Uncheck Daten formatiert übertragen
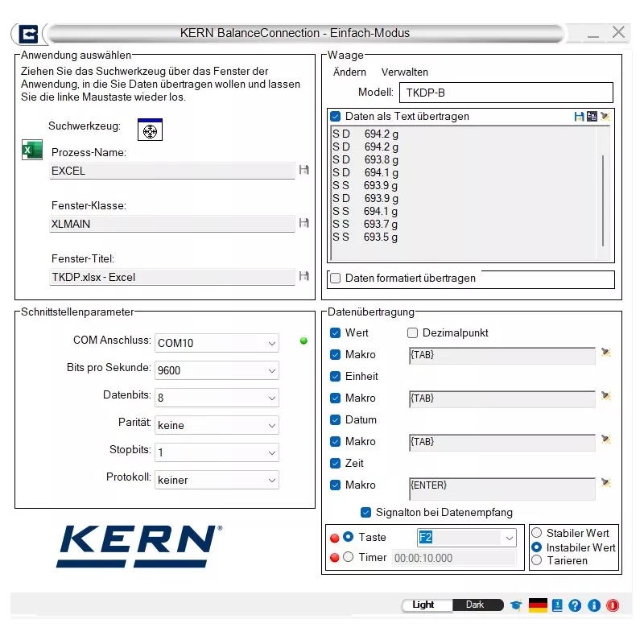This screenshot has height=644, width=644. click(x=336, y=279)
